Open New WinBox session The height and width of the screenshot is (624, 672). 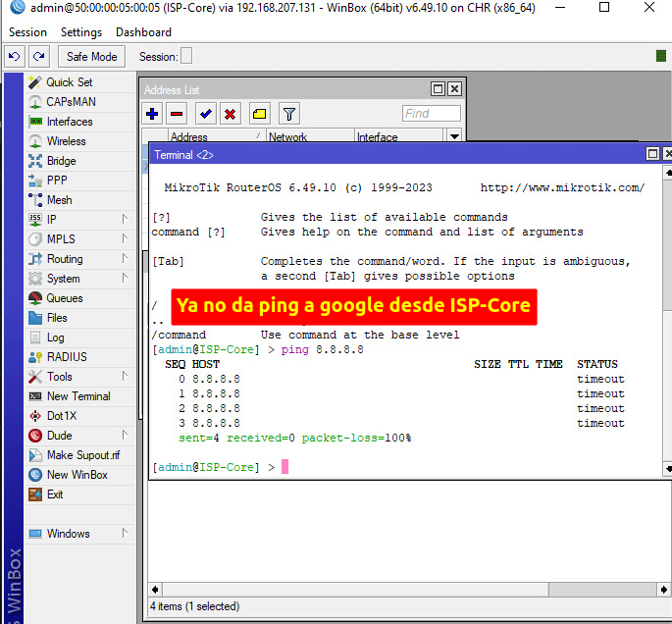click(x=79, y=475)
